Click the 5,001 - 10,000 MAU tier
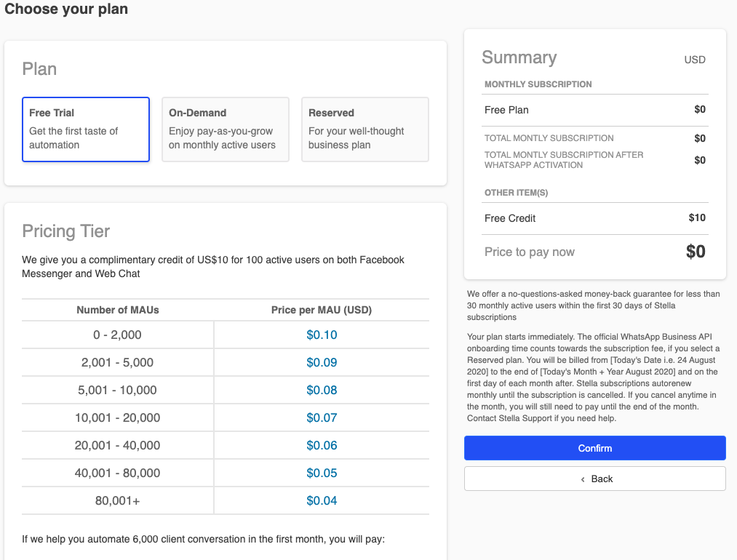This screenshot has height=560, width=737. click(x=118, y=391)
